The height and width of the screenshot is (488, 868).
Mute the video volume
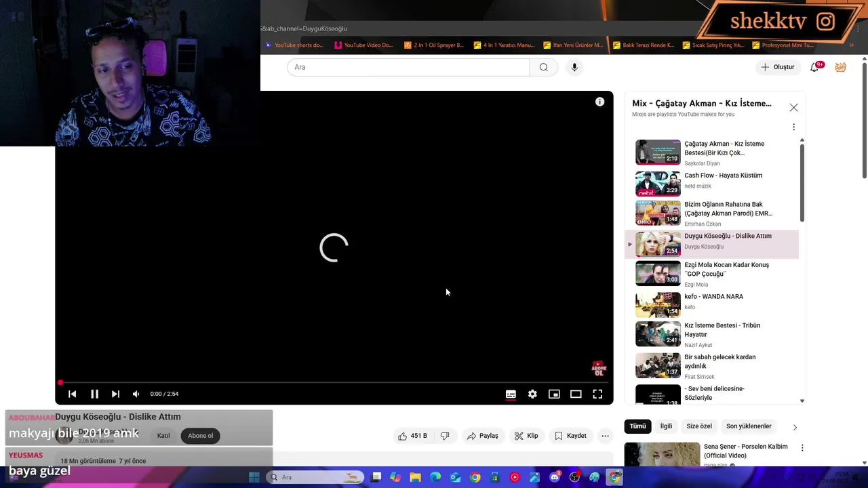click(x=136, y=394)
